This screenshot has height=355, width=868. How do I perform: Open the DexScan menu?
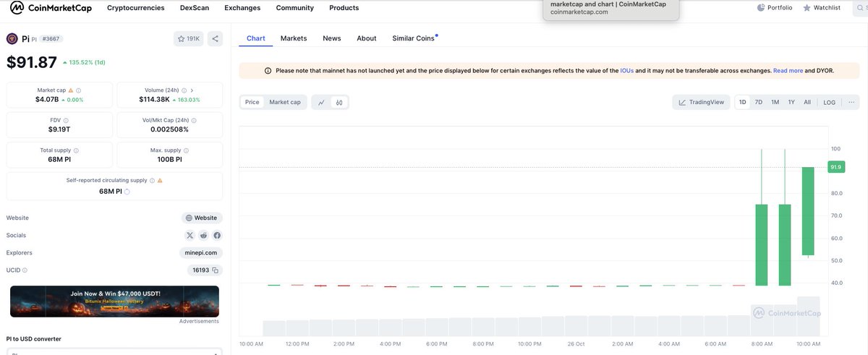coord(195,8)
